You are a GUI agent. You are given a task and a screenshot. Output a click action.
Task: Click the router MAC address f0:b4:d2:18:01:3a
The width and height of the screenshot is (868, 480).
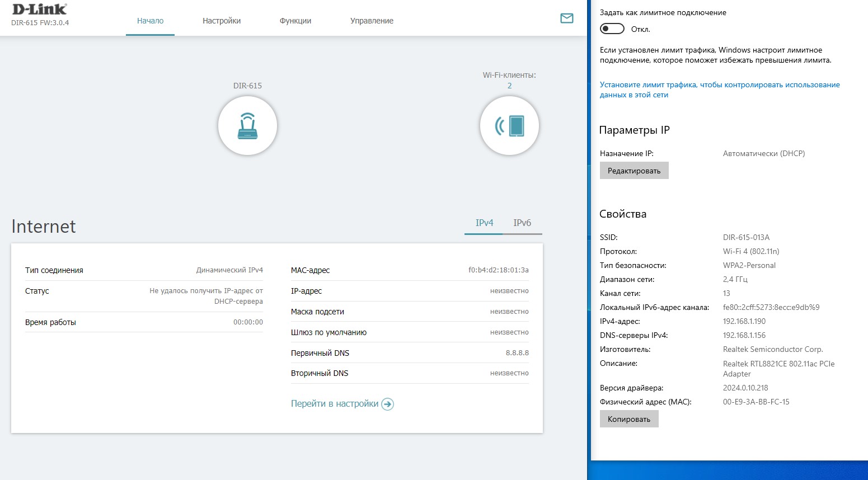(x=498, y=270)
